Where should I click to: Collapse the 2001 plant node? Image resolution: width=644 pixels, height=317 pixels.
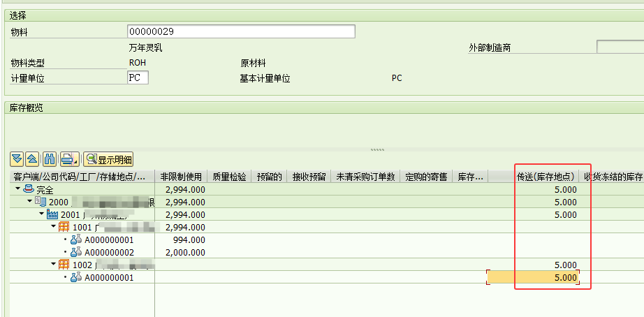point(41,214)
